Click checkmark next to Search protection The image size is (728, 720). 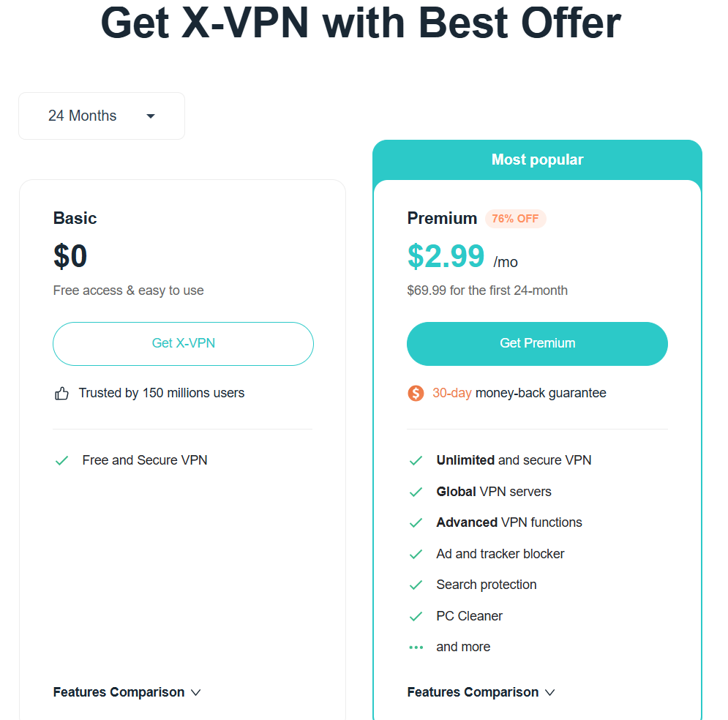416,585
